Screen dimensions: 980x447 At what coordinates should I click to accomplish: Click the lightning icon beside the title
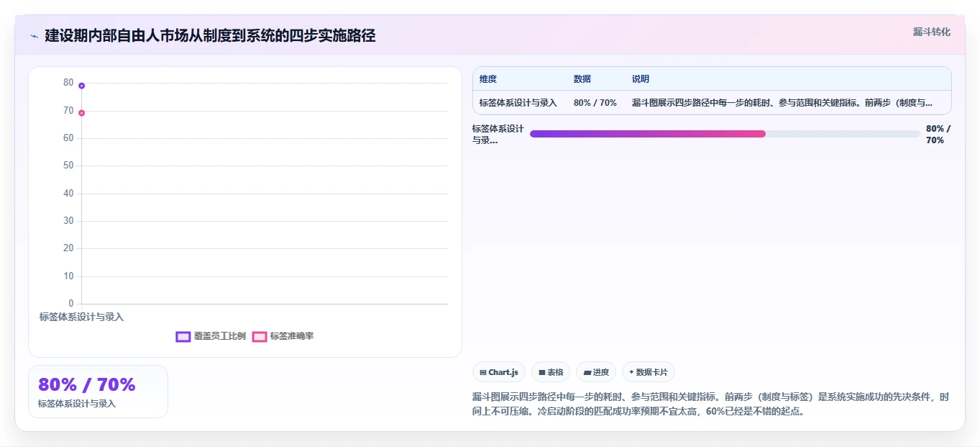pyautogui.click(x=34, y=36)
